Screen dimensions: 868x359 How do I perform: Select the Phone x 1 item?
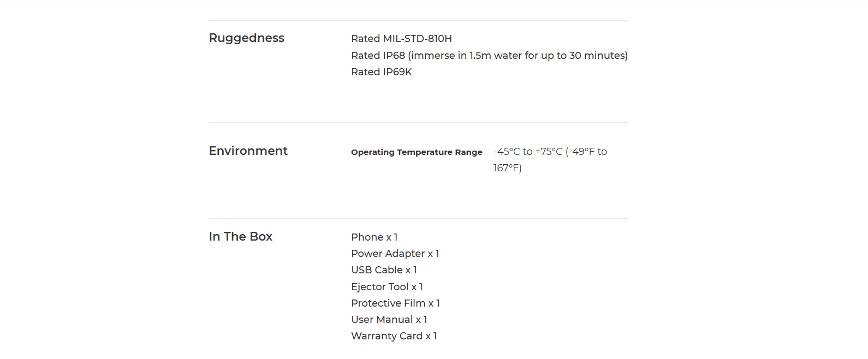(x=374, y=237)
